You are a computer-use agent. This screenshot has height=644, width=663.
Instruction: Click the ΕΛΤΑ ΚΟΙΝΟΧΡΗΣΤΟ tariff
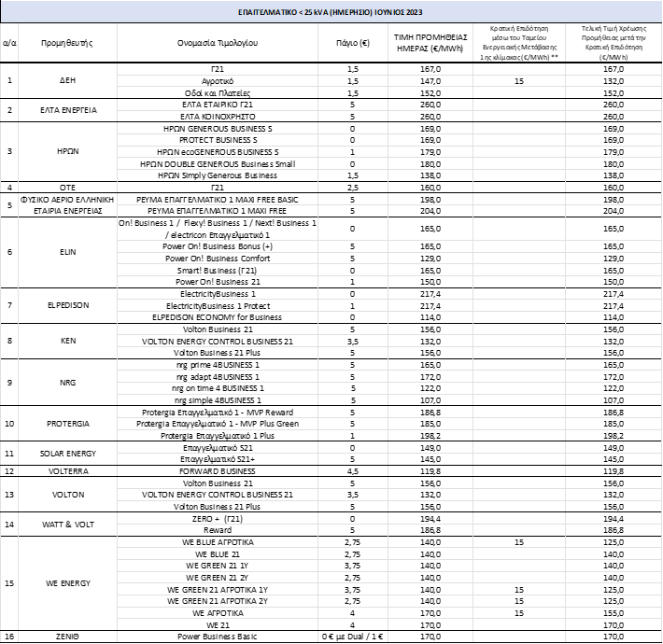point(218,117)
